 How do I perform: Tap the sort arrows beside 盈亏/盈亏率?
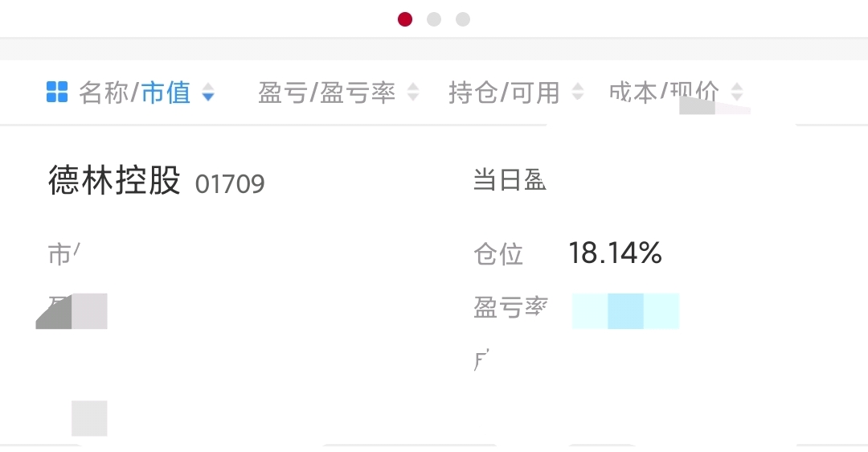[x=413, y=92]
